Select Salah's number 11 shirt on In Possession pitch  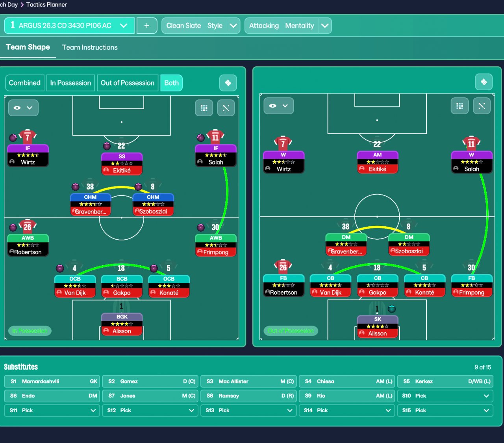click(215, 137)
